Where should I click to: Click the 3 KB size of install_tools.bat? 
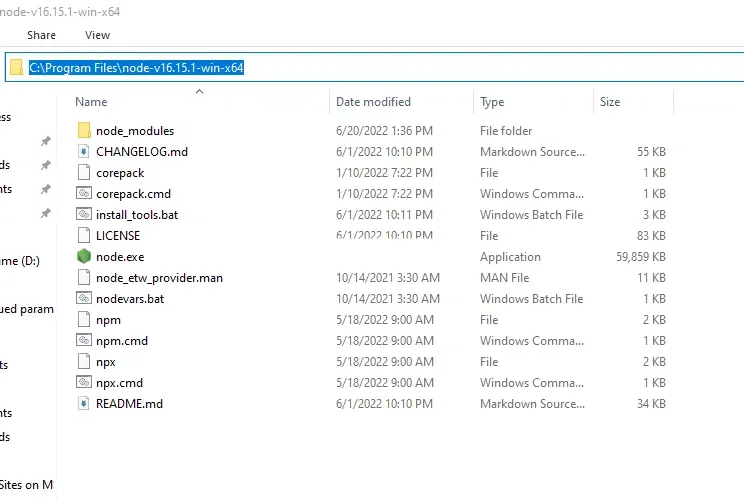click(x=654, y=215)
